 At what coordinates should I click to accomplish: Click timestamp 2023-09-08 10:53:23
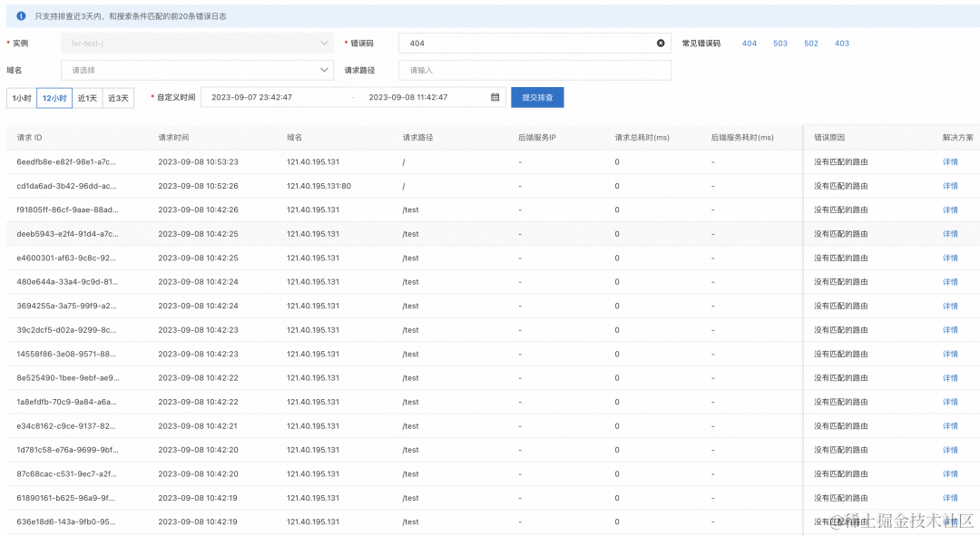pyautogui.click(x=198, y=161)
